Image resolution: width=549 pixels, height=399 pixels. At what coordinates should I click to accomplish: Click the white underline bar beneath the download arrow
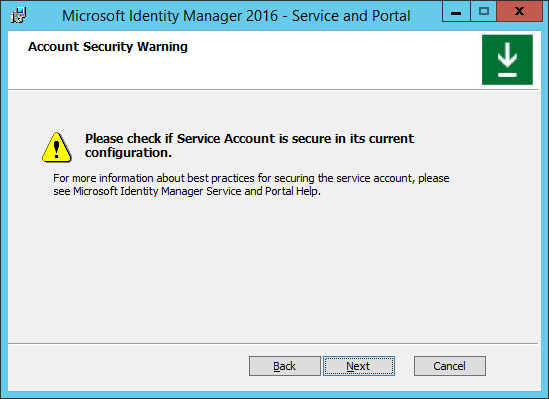point(507,75)
